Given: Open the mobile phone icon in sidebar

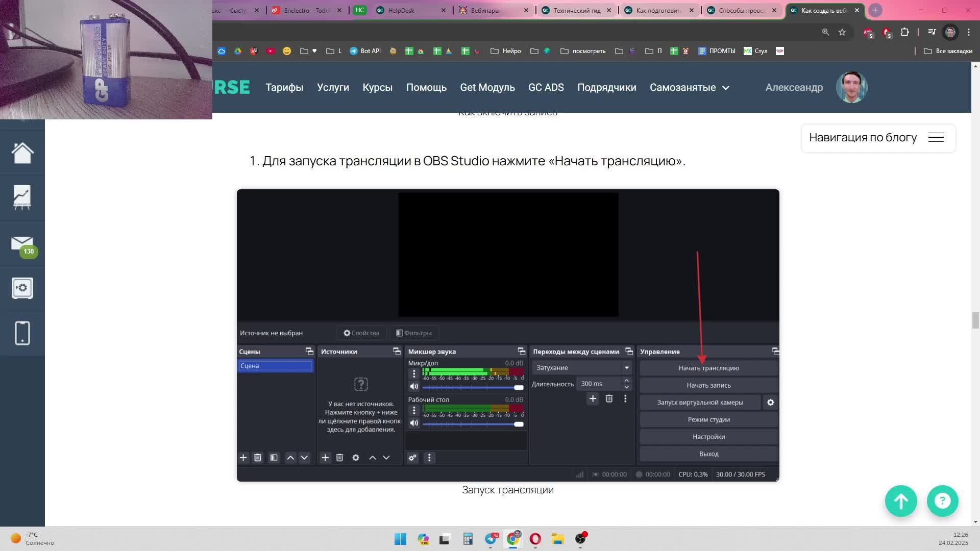Looking at the screenshot, I should point(22,333).
